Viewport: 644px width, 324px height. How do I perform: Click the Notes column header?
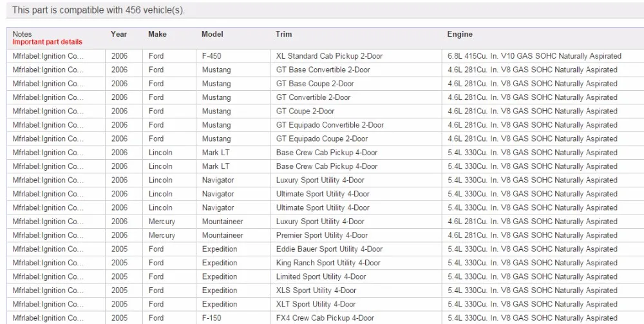[x=22, y=34]
